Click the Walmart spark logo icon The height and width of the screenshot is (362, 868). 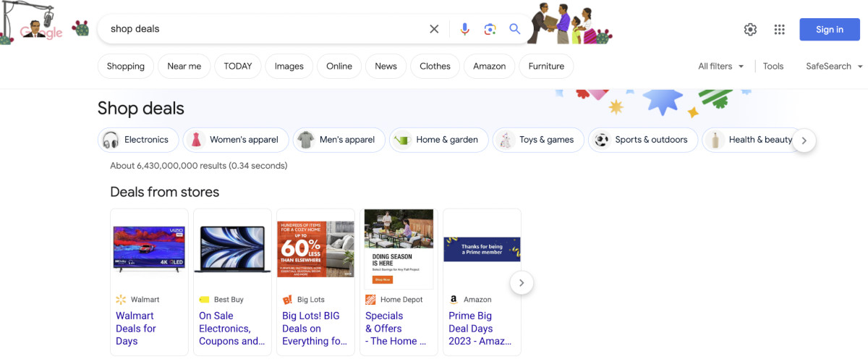[121, 299]
